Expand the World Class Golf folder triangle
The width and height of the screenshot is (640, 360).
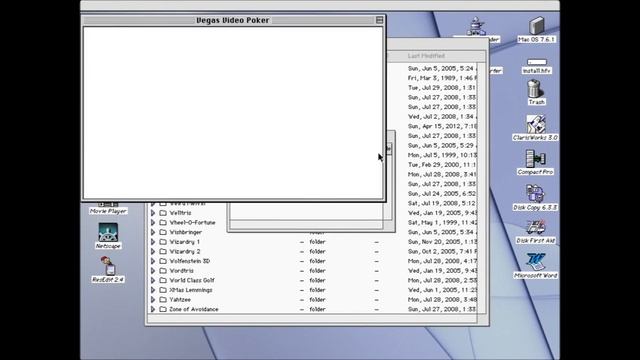coord(153,280)
